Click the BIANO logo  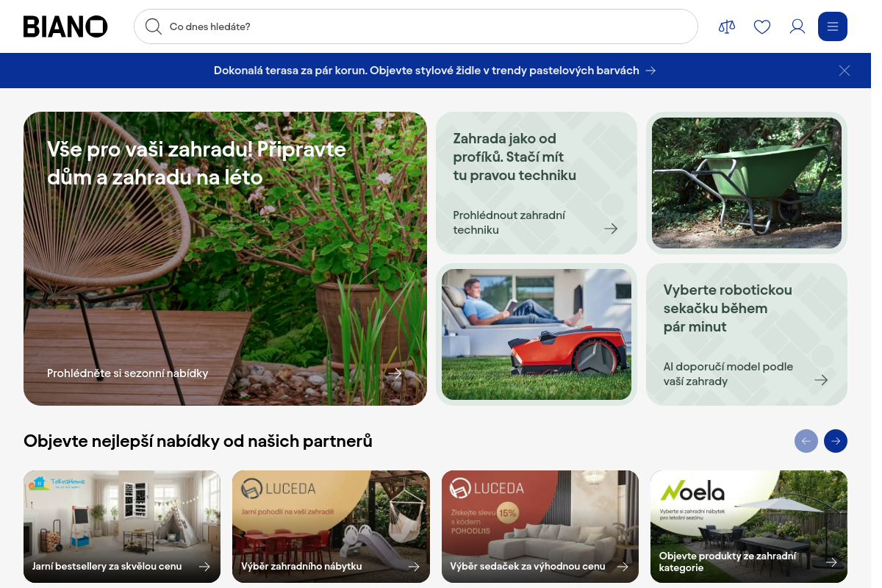(x=65, y=26)
